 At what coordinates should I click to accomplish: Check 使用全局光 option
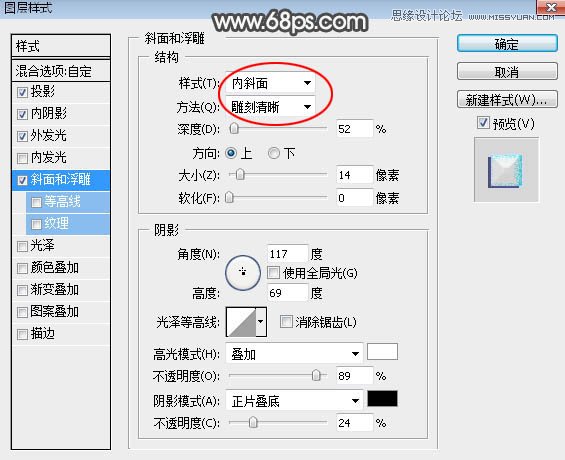pos(273,273)
